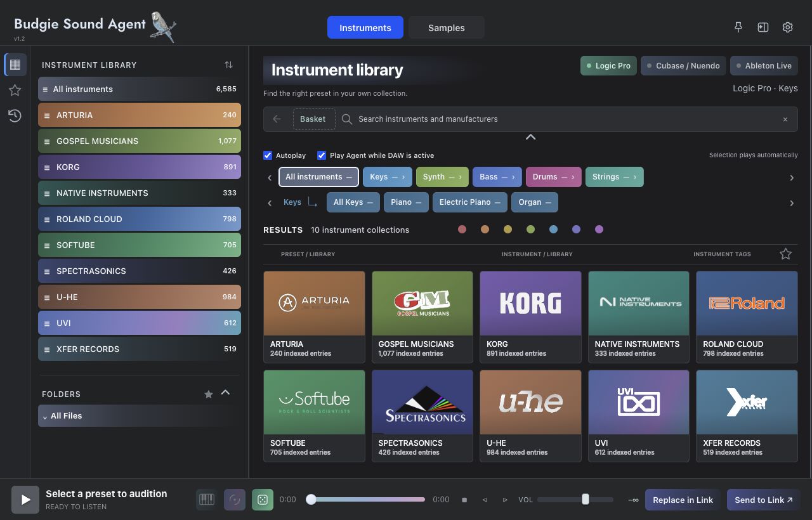Open the Spectrasonics collection thumbnail

tap(422, 403)
